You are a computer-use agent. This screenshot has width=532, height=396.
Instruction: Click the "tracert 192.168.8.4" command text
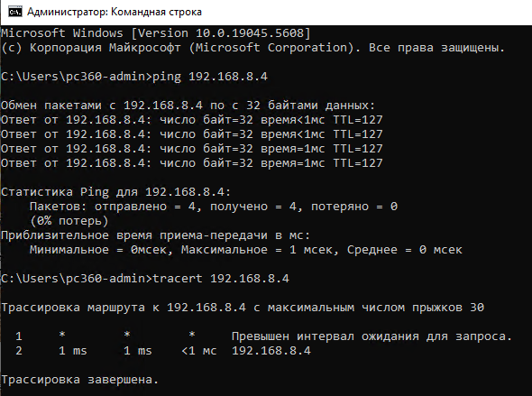221,279
